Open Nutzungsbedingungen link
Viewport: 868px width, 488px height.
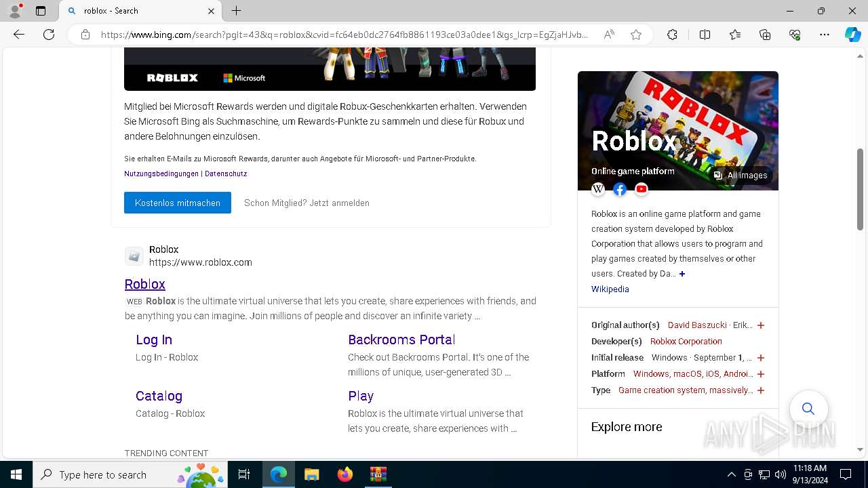pos(161,174)
